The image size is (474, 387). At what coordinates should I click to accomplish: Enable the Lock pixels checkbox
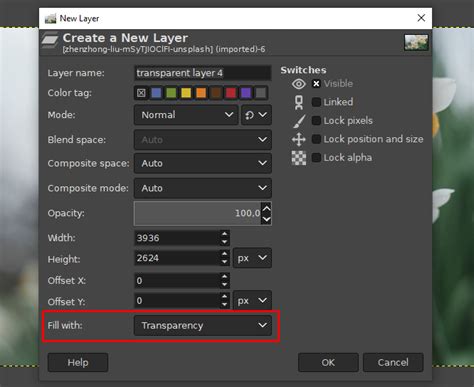click(316, 120)
